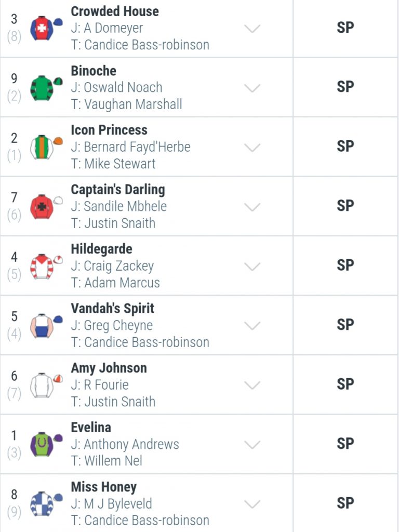Select SP odds for Icon Princess
Screen dimensions: 399x532
(x=345, y=146)
